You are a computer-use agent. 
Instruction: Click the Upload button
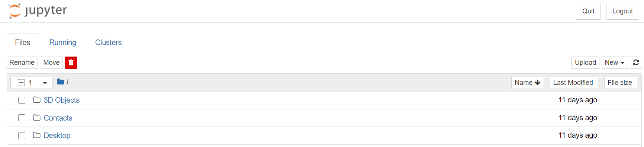585,63
